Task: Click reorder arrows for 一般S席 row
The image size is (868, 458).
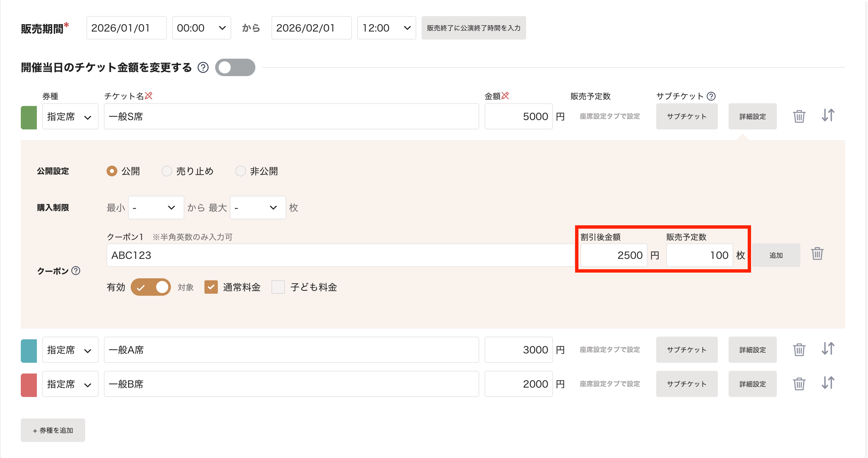Action: point(827,116)
